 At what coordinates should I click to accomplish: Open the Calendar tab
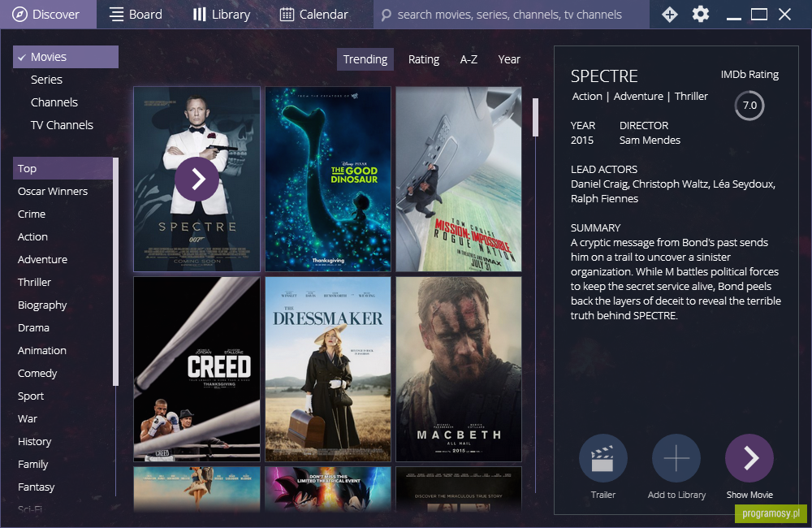point(313,15)
